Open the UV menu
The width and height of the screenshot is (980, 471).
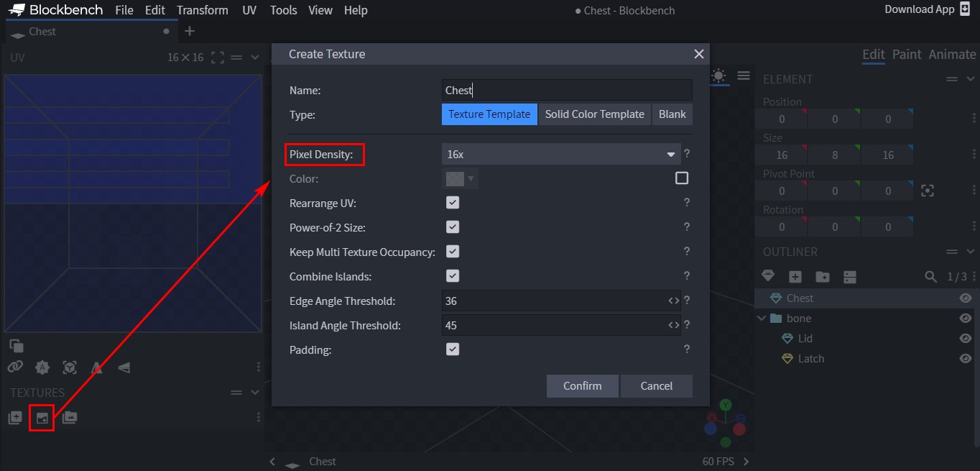[249, 10]
